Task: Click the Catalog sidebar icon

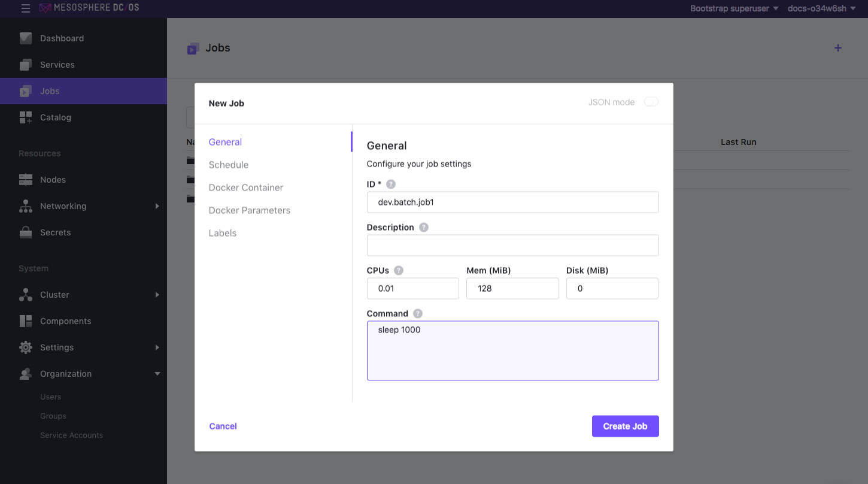Action: coord(26,117)
